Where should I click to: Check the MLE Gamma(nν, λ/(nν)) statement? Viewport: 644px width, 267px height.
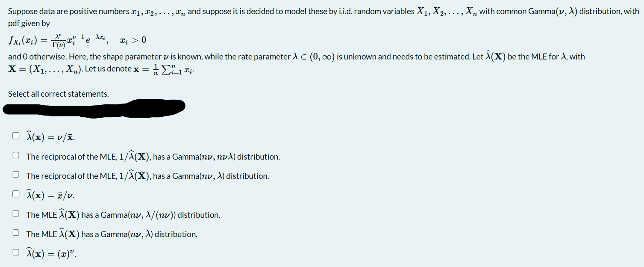[16, 212]
